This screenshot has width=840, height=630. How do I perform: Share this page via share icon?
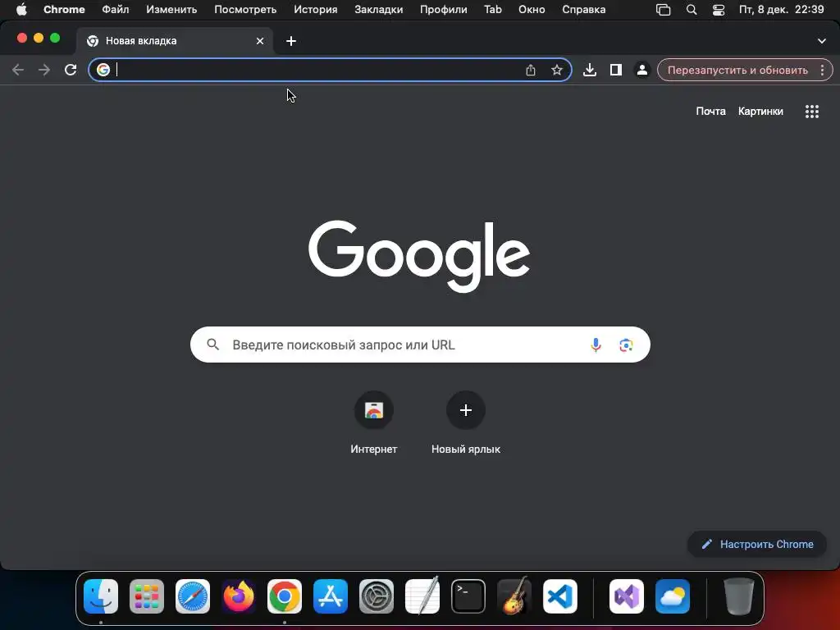pyautogui.click(x=531, y=70)
